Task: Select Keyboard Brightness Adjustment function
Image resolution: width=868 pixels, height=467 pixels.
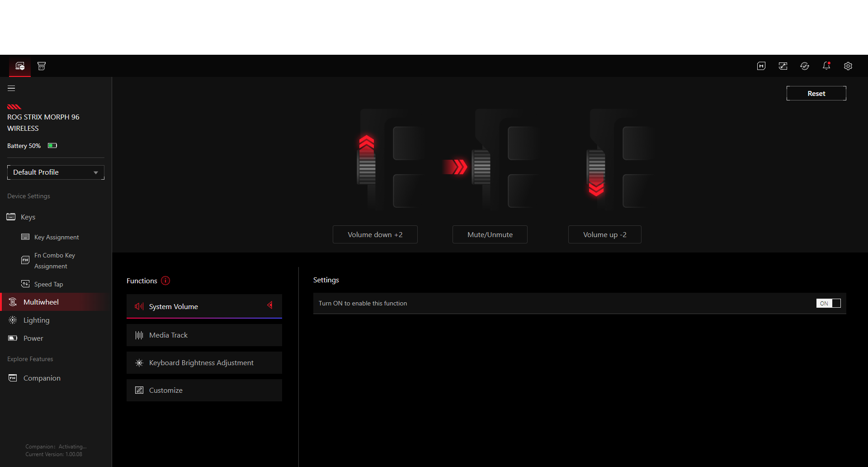Action: tap(204, 363)
